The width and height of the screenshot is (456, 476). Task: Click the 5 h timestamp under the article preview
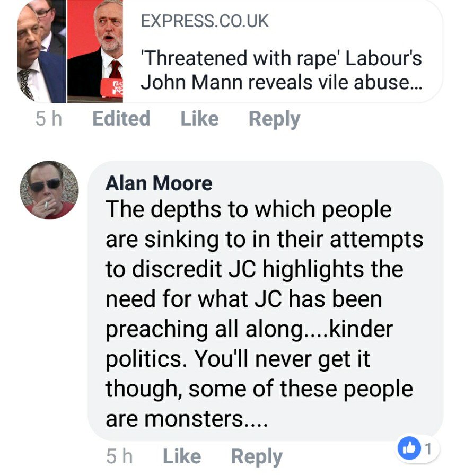(49, 118)
